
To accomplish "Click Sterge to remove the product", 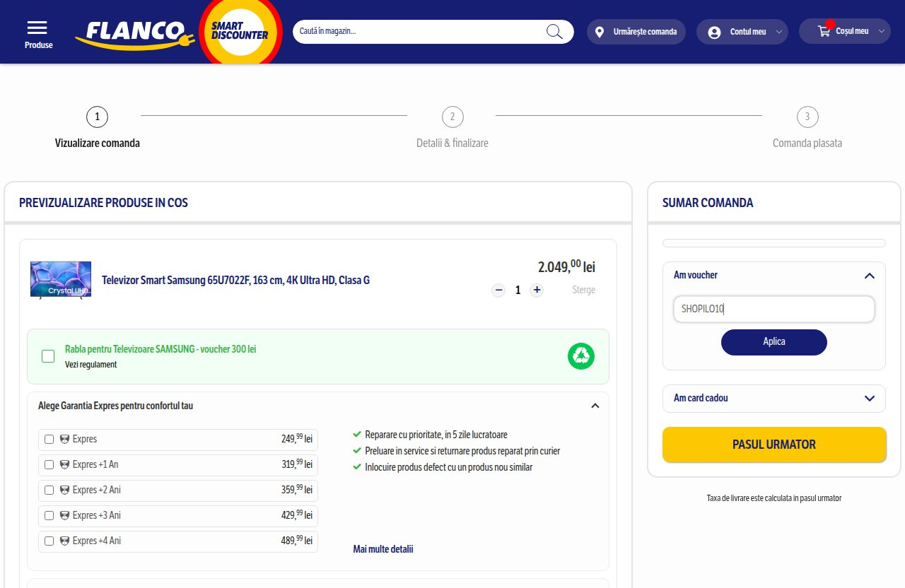I will [584, 290].
